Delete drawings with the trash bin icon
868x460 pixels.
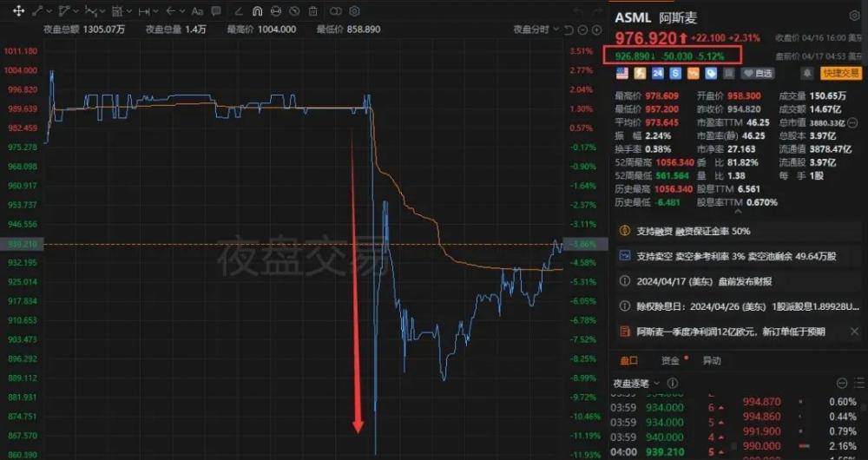pos(313,11)
